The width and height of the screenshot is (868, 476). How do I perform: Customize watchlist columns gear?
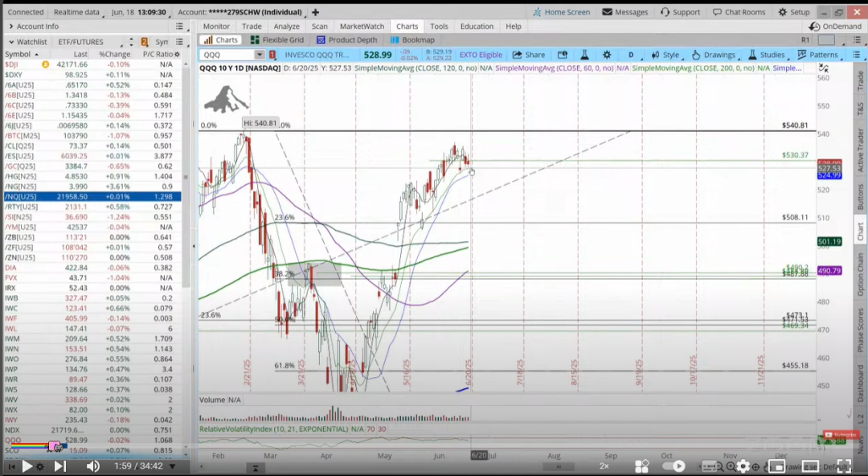(177, 55)
